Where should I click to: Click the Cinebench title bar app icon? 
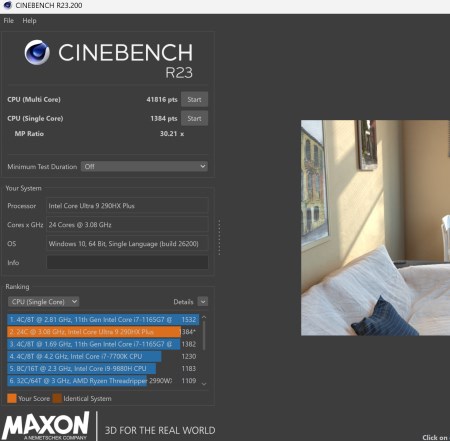click(7, 5)
